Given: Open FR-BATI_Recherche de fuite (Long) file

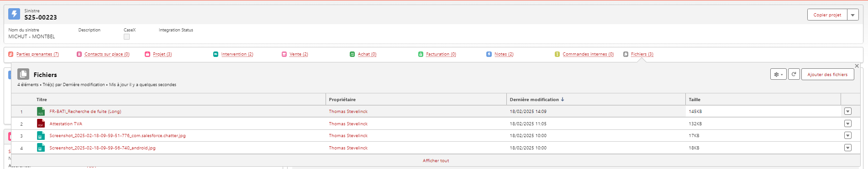Looking at the screenshot, I should pos(85,112).
